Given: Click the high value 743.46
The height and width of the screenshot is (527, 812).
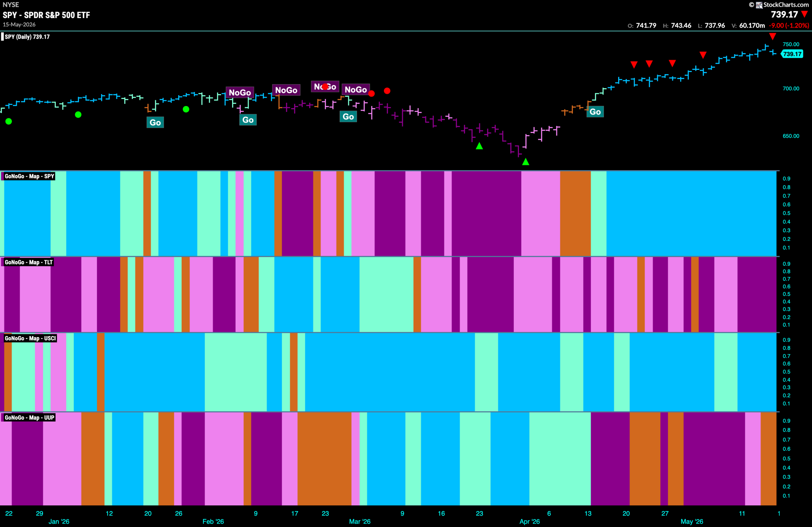Looking at the screenshot, I should [681, 26].
